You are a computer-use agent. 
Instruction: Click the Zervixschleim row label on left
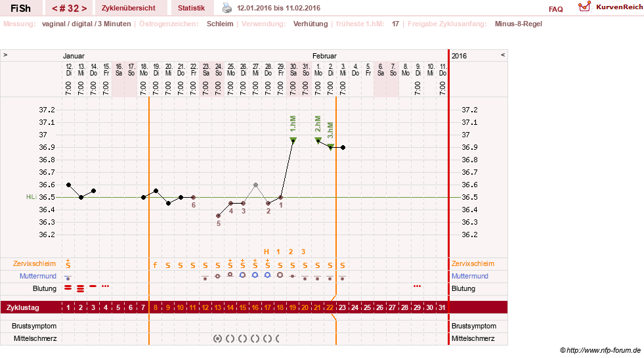pyautogui.click(x=34, y=263)
